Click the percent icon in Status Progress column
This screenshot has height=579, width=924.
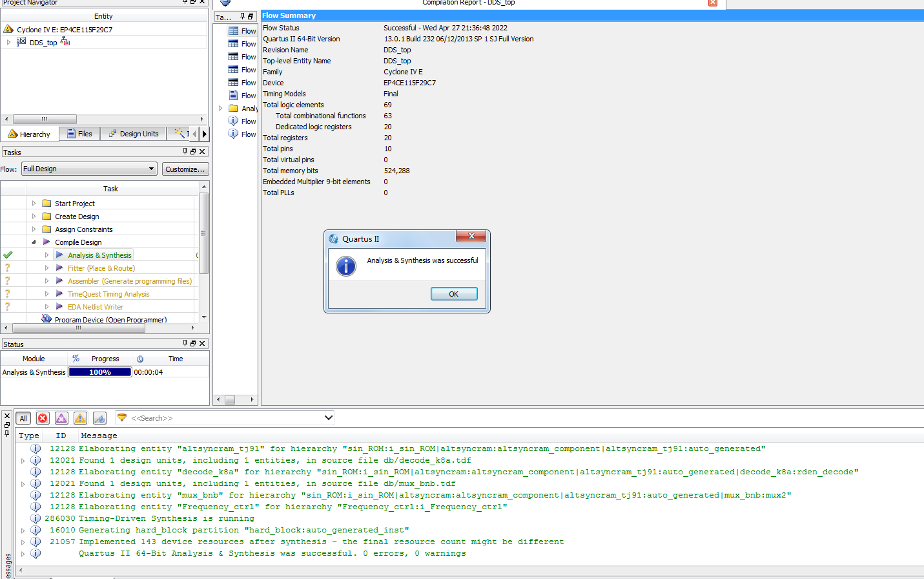click(x=76, y=359)
